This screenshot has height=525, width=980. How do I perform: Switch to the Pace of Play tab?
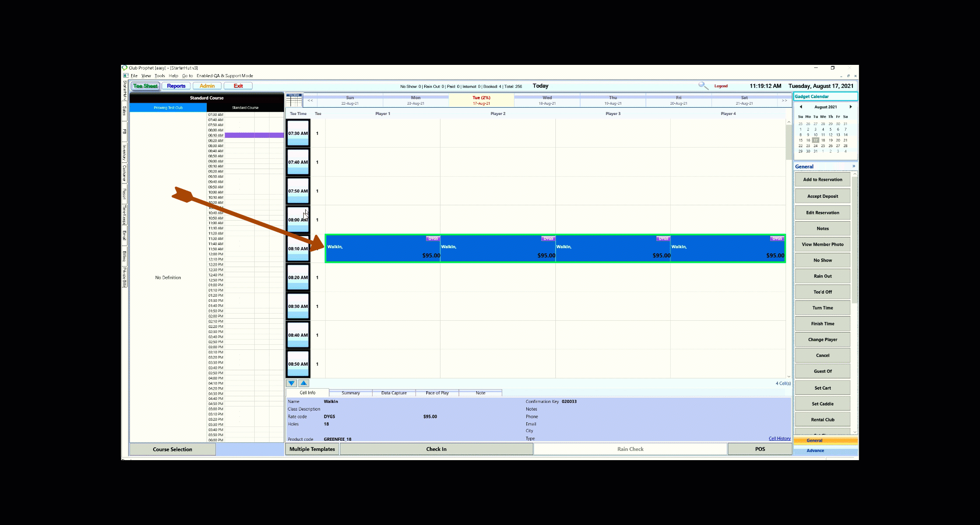(x=437, y=393)
